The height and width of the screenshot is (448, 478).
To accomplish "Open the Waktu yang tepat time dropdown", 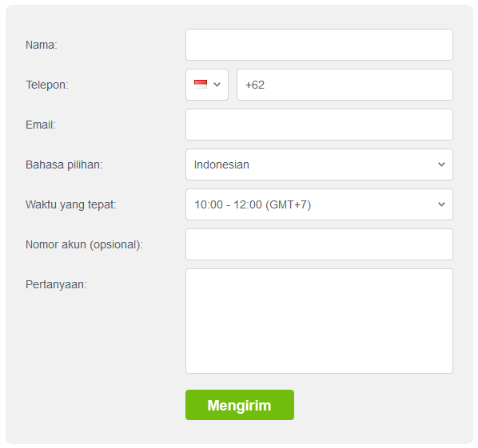I will coord(319,204).
